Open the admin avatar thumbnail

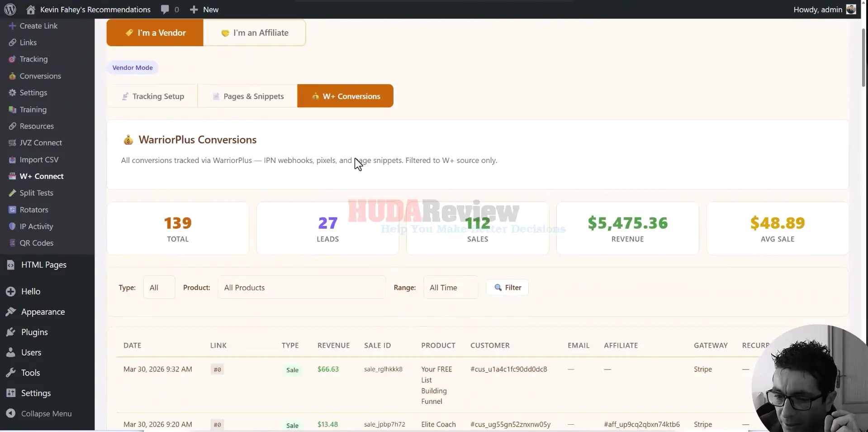[851, 9]
